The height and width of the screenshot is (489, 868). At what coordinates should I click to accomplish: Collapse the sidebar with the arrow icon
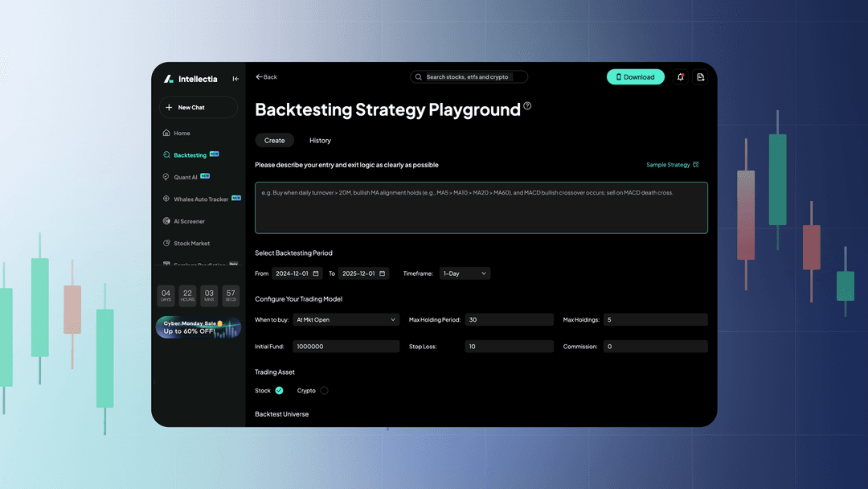(235, 79)
